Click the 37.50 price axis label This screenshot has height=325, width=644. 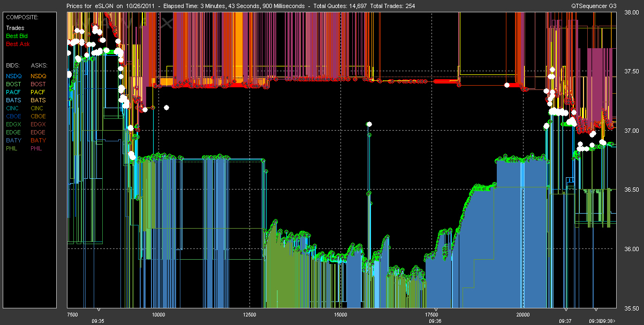pyautogui.click(x=632, y=71)
